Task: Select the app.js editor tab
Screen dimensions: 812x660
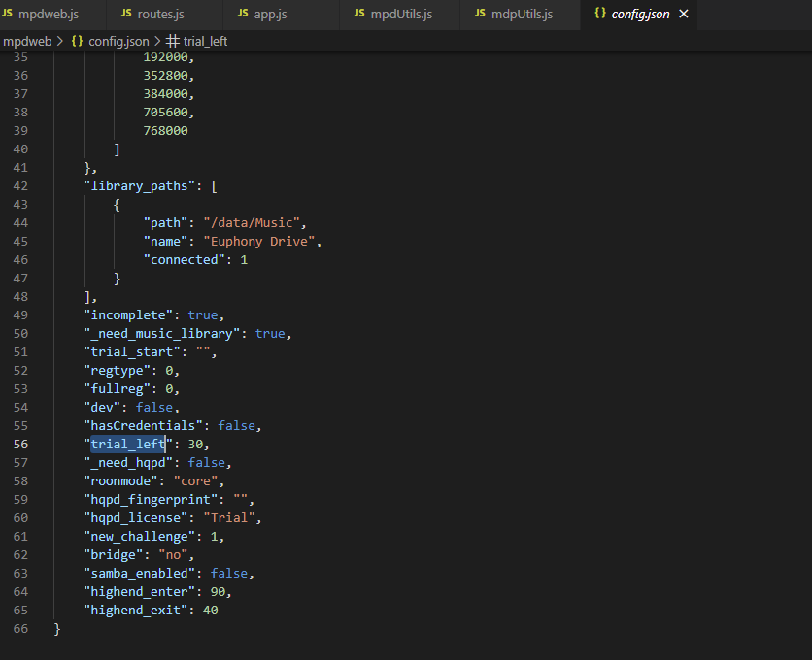Action: pos(270,14)
